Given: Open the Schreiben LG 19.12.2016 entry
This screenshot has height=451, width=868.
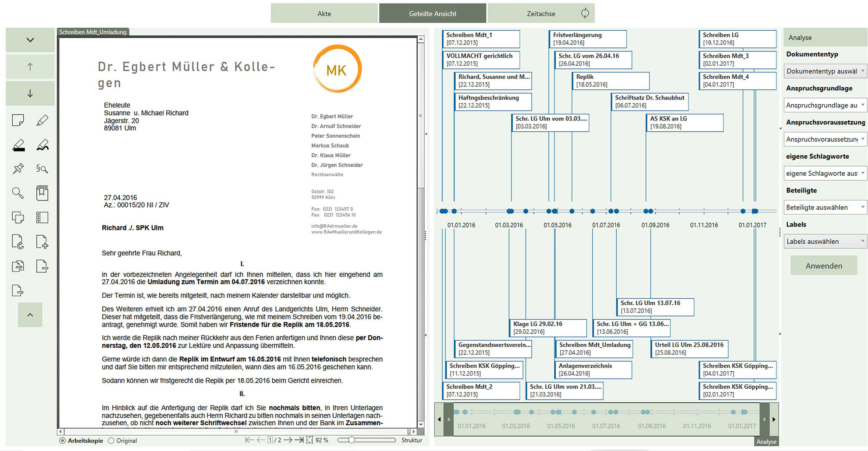Looking at the screenshot, I should tap(737, 39).
